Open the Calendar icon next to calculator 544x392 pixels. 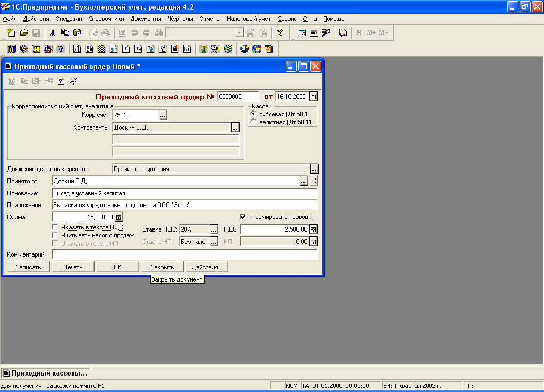(314, 32)
